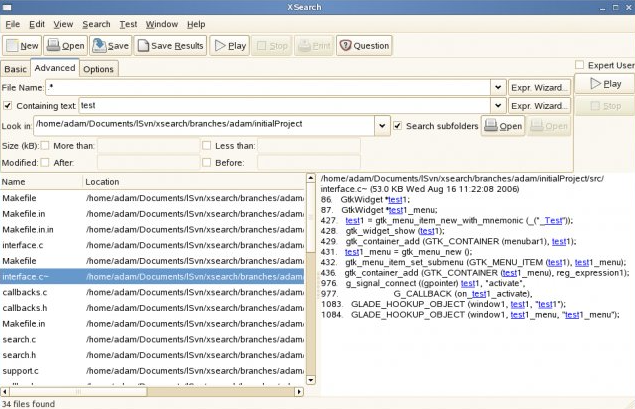
Task: Open folder browser beside Search subfolders
Action: click(x=503, y=126)
